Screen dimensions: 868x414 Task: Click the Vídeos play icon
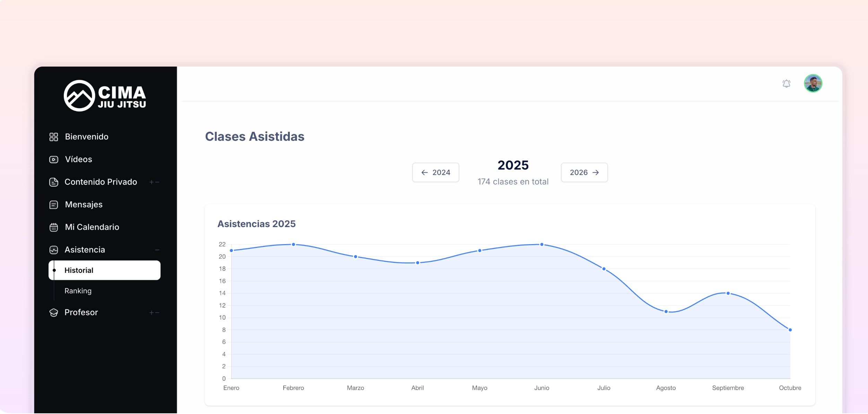(x=54, y=159)
